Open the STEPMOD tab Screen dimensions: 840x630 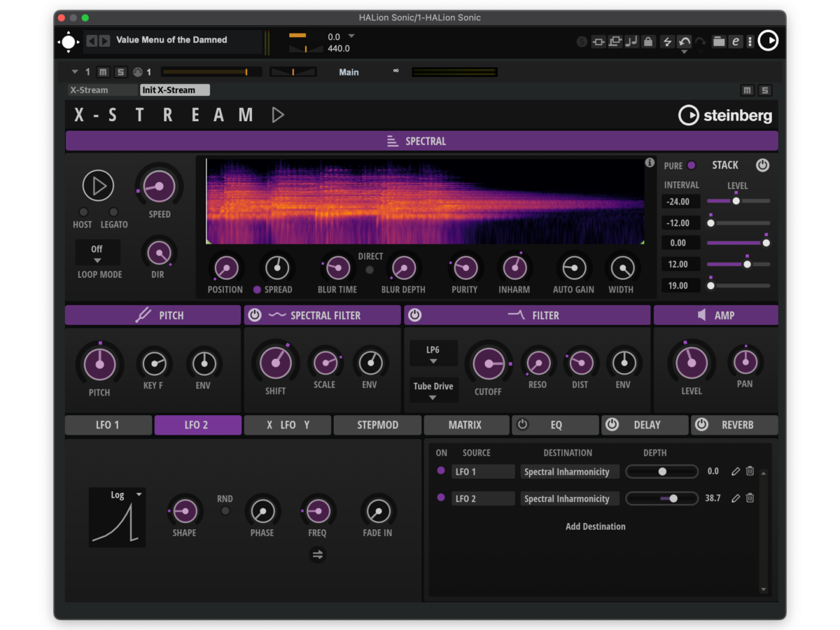coord(377,425)
